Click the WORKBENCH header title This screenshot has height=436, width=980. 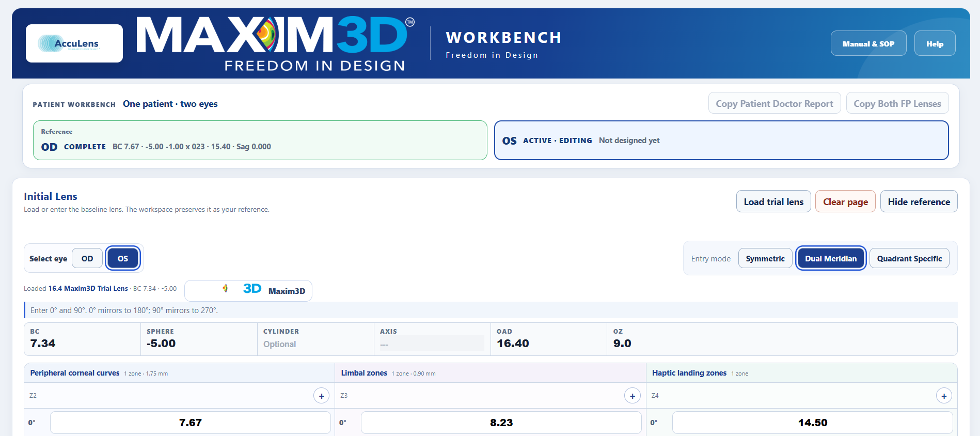503,38
